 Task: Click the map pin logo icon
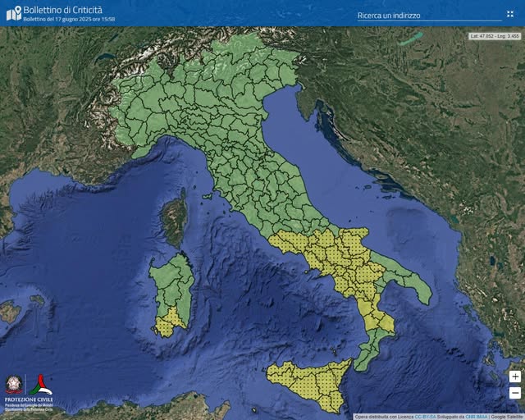14,14
